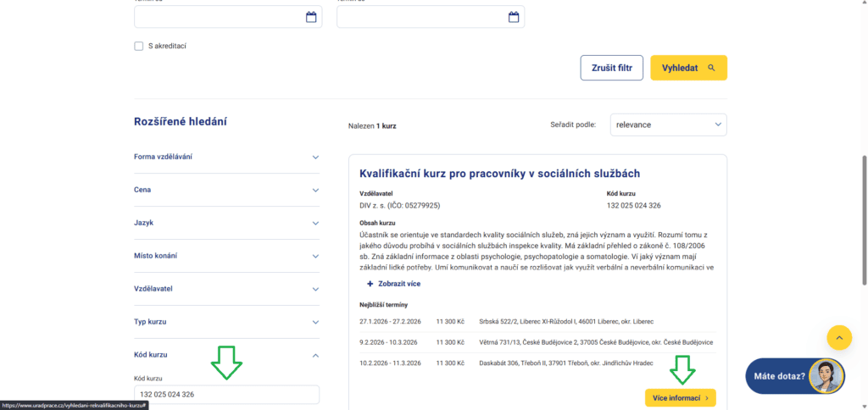Enable the S akreditací checkbox
The height and width of the screenshot is (410, 868).
pyautogui.click(x=139, y=46)
